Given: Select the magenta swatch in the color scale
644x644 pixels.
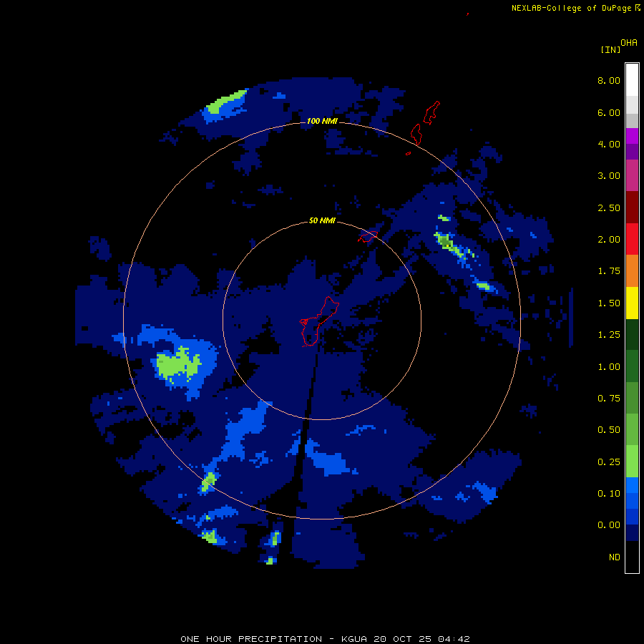Looking at the screenshot, I should (x=632, y=136).
